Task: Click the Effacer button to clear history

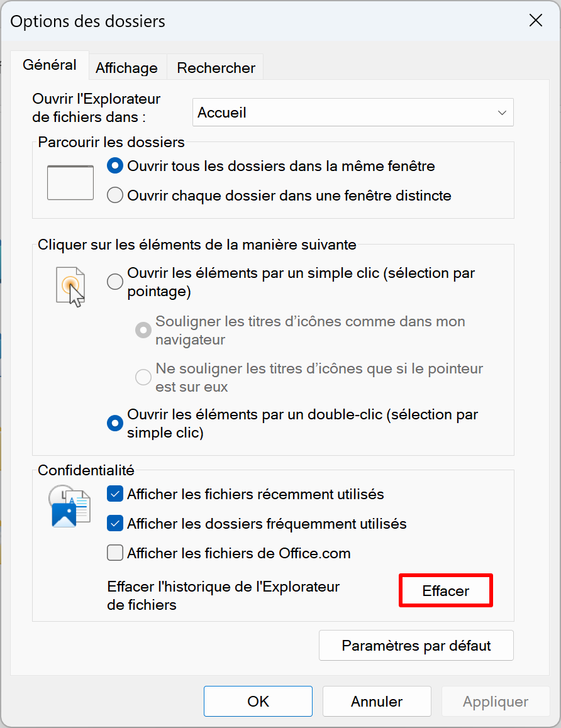Action: pos(446,590)
